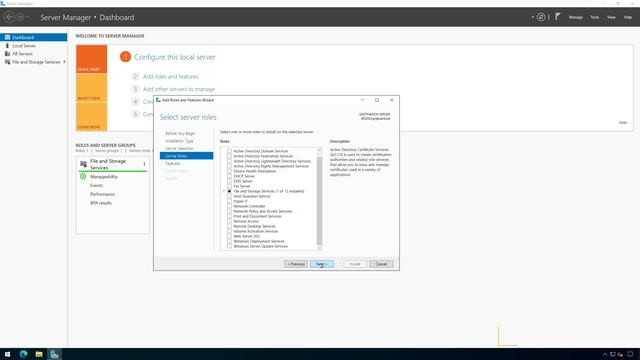The height and width of the screenshot is (360, 640).
Task: Open the notifications flag icon
Action: coord(557,17)
